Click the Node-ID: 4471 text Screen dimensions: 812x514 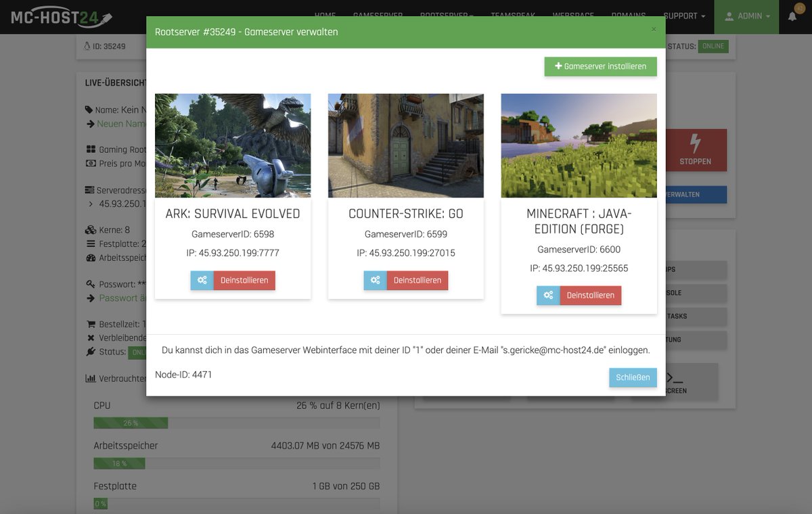(183, 375)
